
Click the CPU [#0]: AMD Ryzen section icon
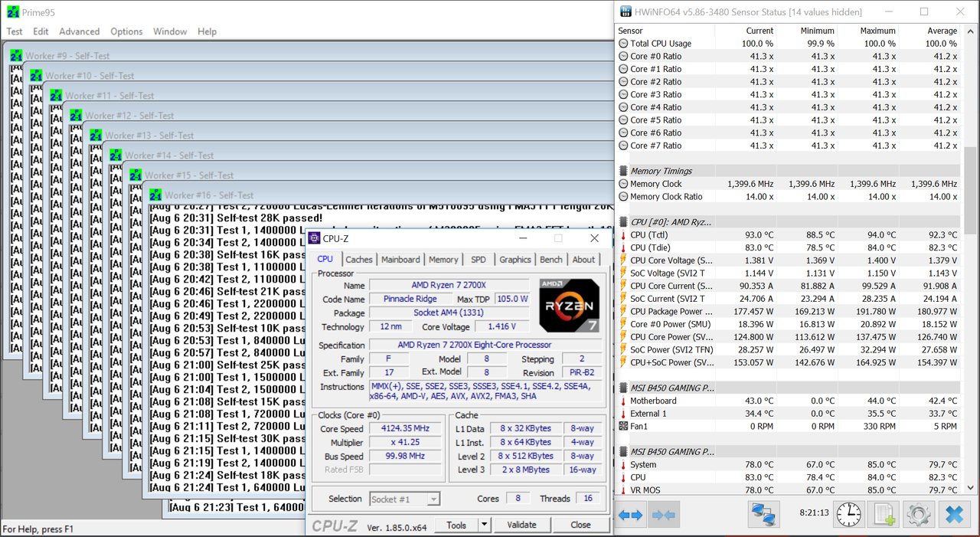pyautogui.click(x=623, y=222)
